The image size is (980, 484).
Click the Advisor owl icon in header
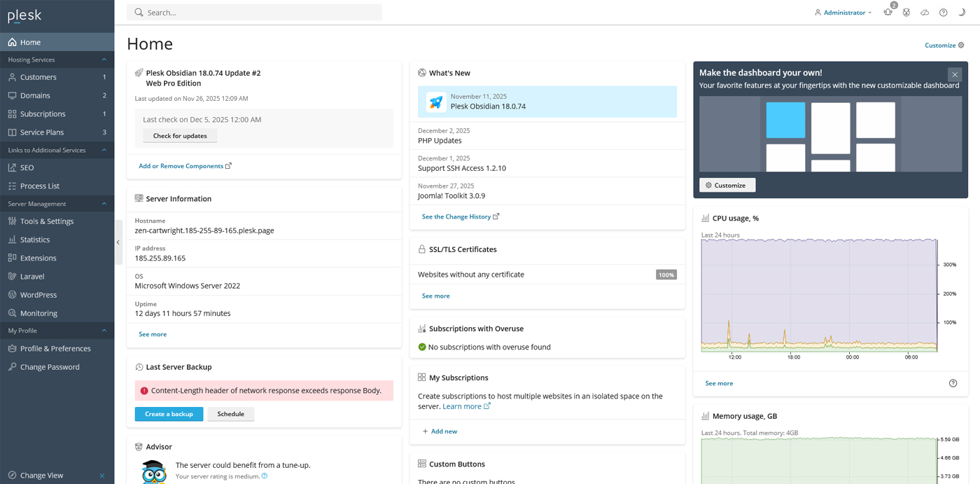click(x=906, y=13)
